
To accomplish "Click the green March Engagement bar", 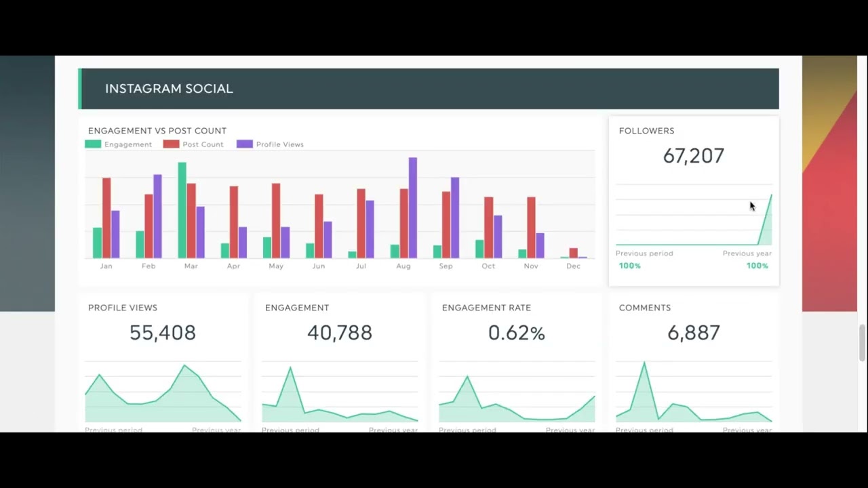I will point(182,210).
